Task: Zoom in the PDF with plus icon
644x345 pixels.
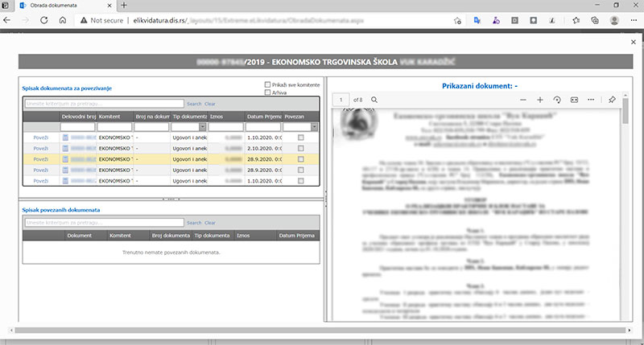Action: [x=539, y=100]
